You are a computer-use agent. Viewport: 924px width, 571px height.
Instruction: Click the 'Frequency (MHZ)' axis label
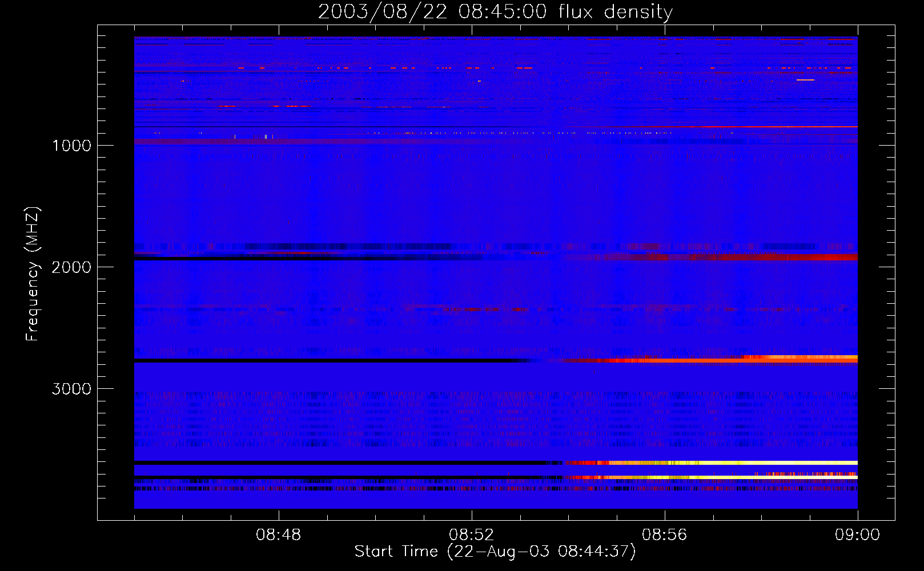pyautogui.click(x=33, y=274)
